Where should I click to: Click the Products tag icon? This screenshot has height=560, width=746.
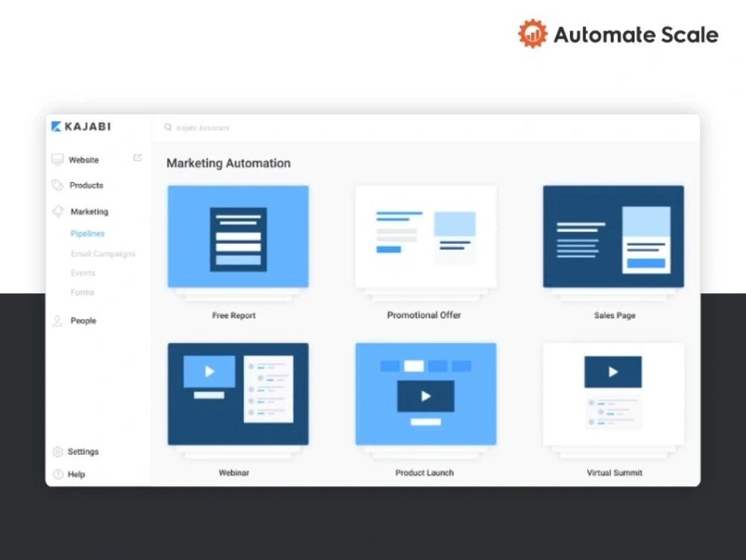point(57,186)
